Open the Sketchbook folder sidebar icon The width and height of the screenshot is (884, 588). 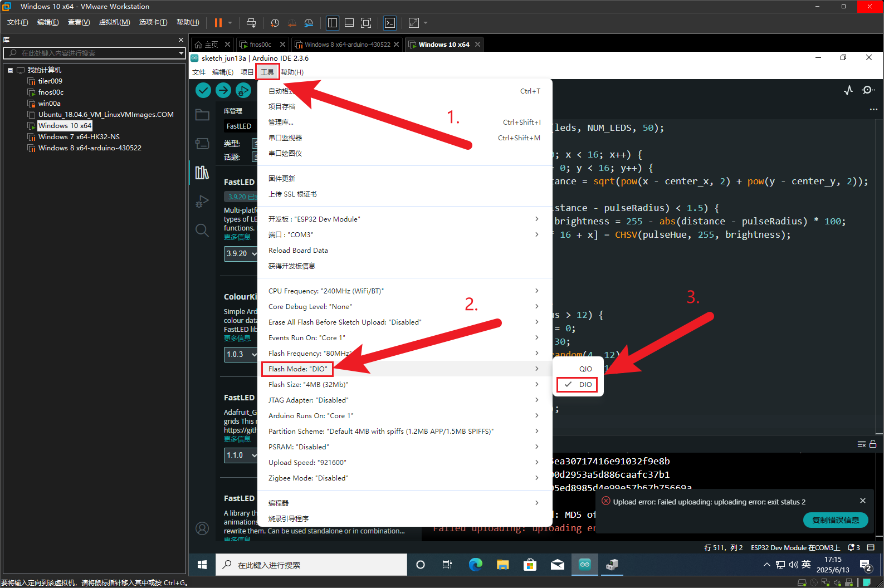202,115
